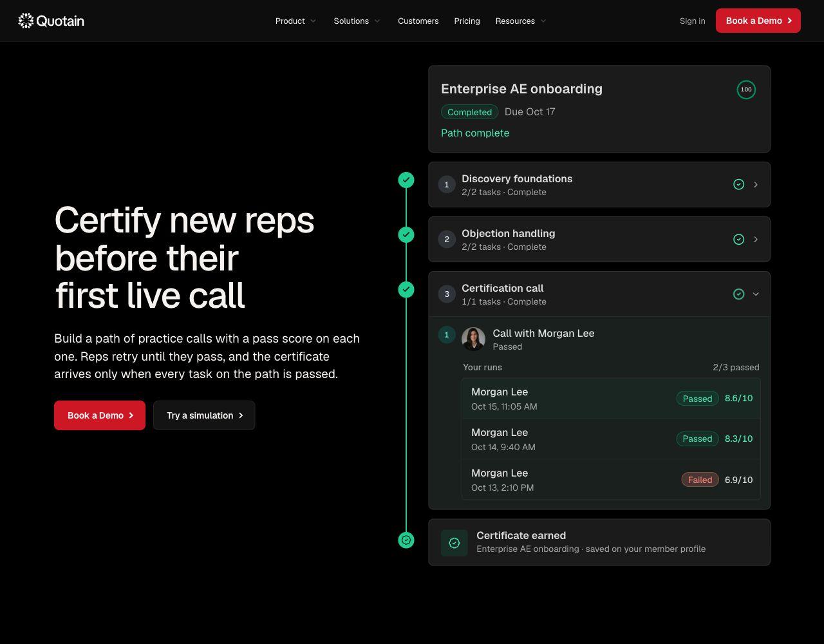The height and width of the screenshot is (644, 824).
Task: Go to the Customers page
Action: tap(418, 21)
